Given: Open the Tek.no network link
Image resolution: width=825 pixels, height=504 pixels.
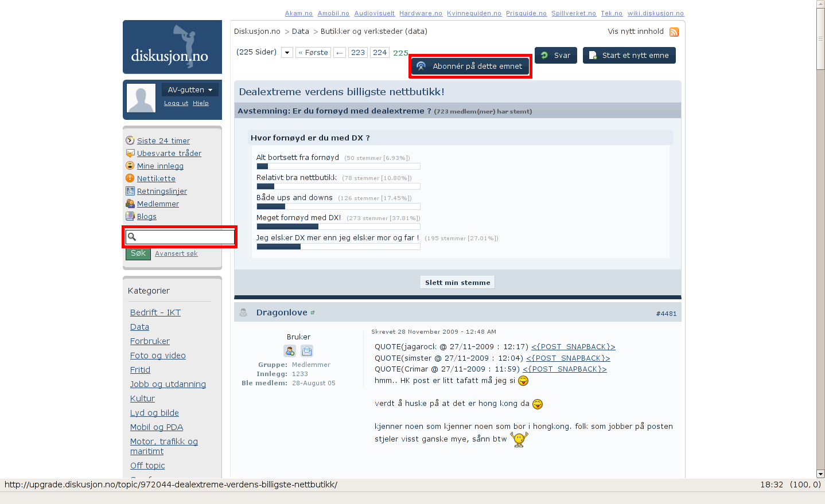Looking at the screenshot, I should (612, 13).
